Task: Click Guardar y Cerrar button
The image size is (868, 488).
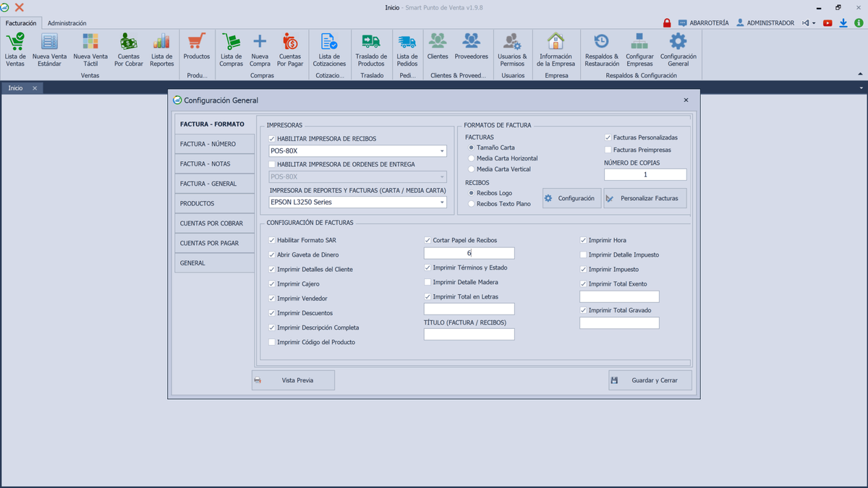Action: pyautogui.click(x=650, y=380)
